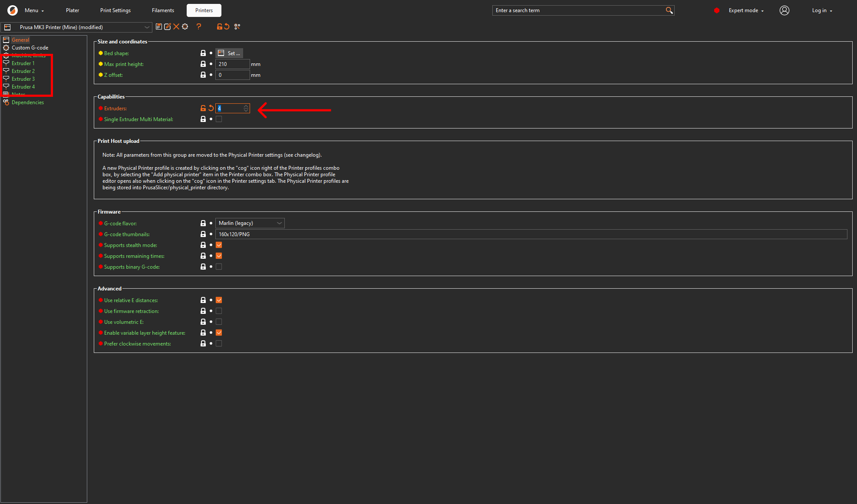Enable Use volumetric E checkbox

(219, 322)
